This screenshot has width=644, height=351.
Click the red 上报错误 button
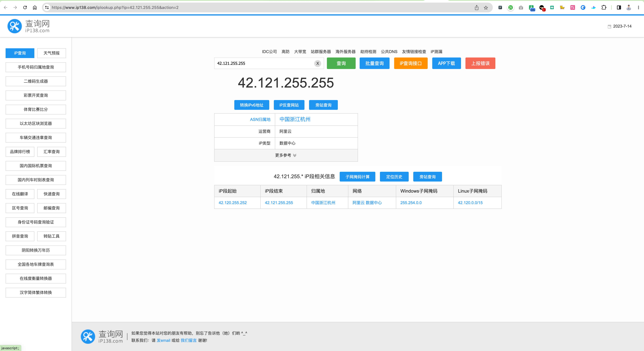coord(480,63)
